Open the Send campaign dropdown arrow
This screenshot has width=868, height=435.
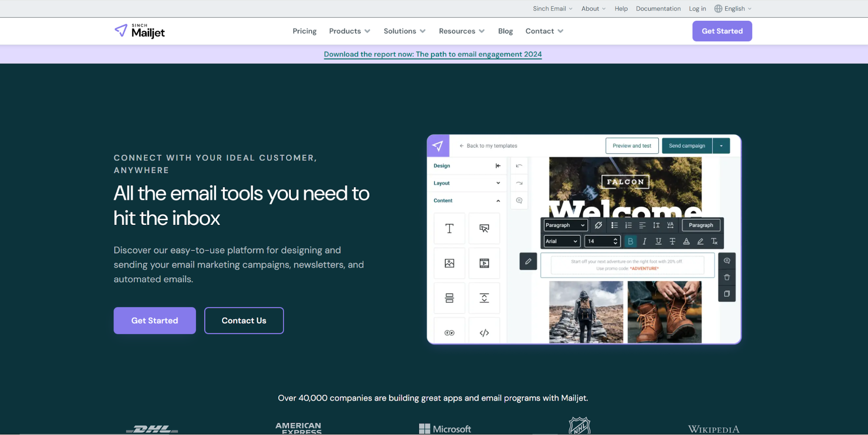pyautogui.click(x=721, y=146)
